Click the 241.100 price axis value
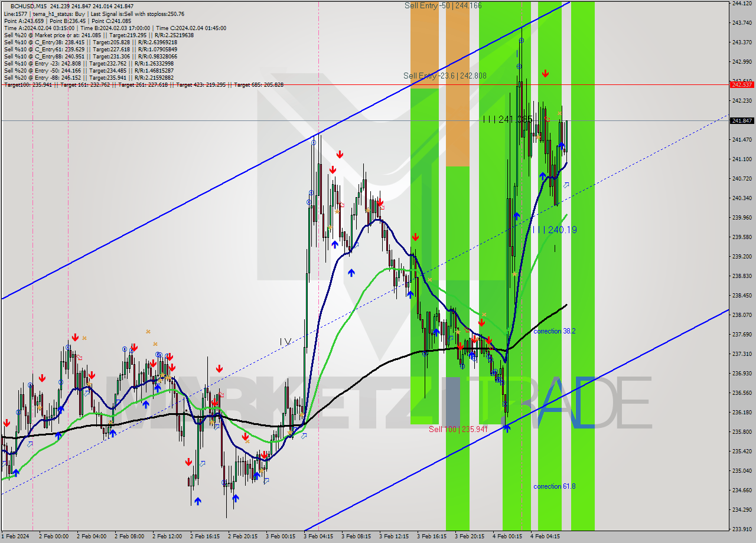 coord(742,159)
